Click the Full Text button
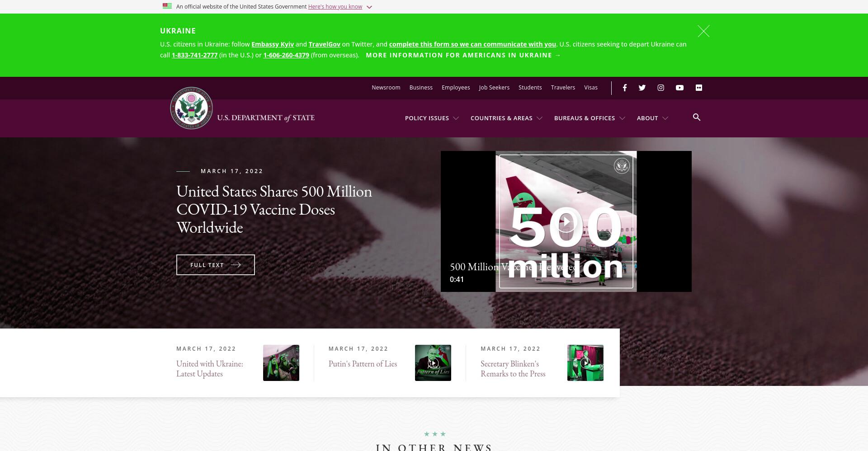Screen dimensions: 868x451 point(216,265)
